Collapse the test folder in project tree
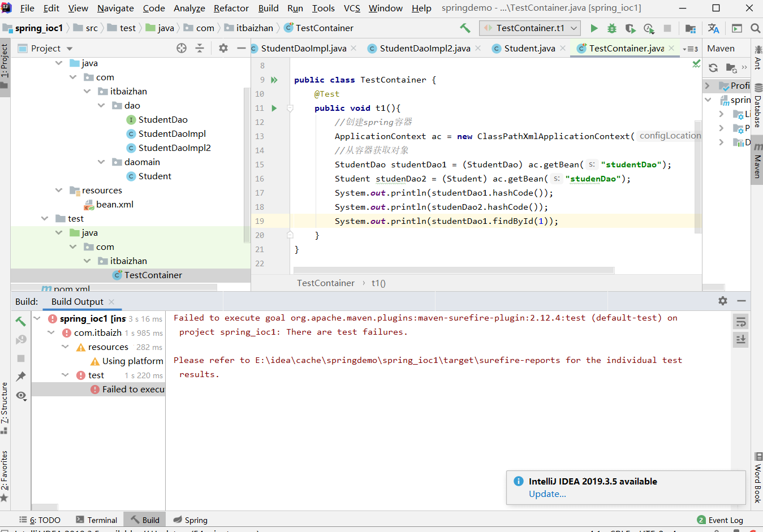This screenshot has height=532, width=763. (45, 218)
